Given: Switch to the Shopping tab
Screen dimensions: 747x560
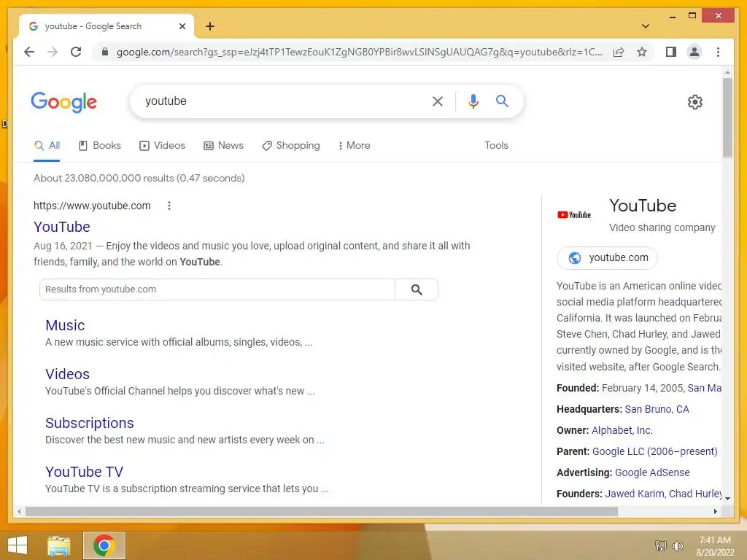Looking at the screenshot, I should coord(291,146).
